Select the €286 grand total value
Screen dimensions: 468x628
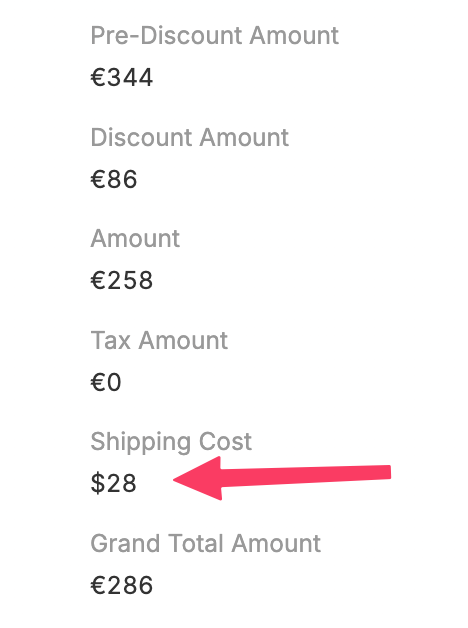tap(122, 585)
